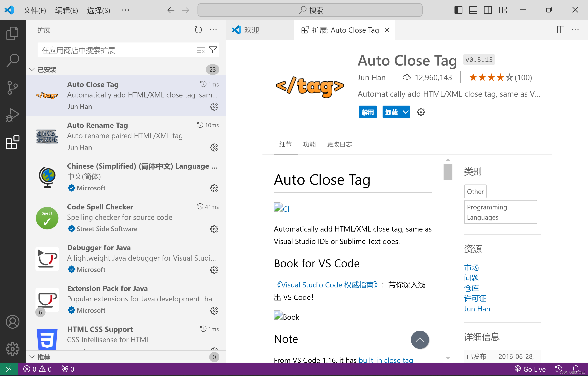Screen dimensions: 588x376
Task: Open the Search view in activity bar
Action: pos(12,60)
